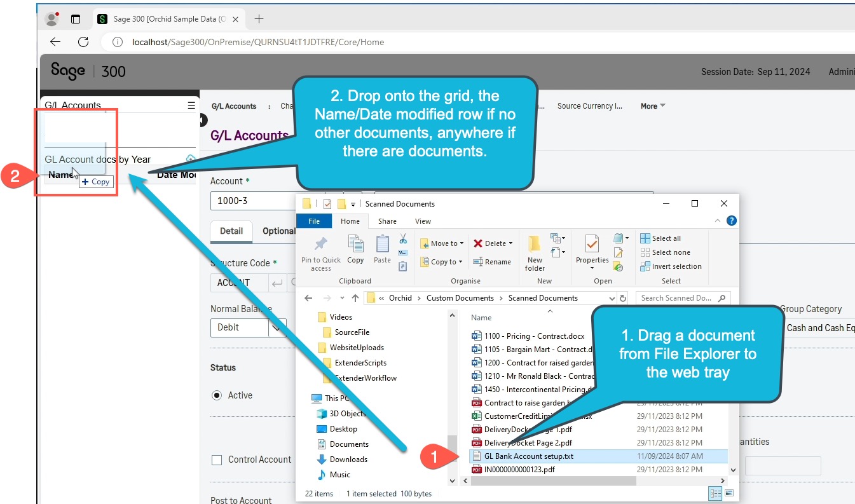Collapse the web tray panel arrow
The image size is (855, 504).
(x=203, y=119)
